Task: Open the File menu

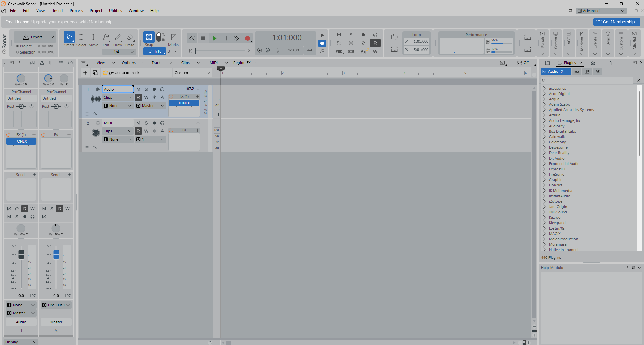Action: tap(13, 11)
